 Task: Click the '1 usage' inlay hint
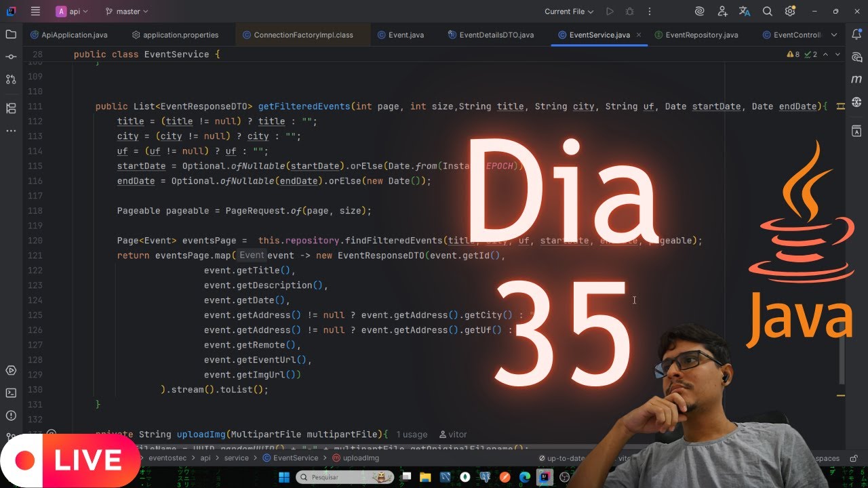[x=412, y=434]
